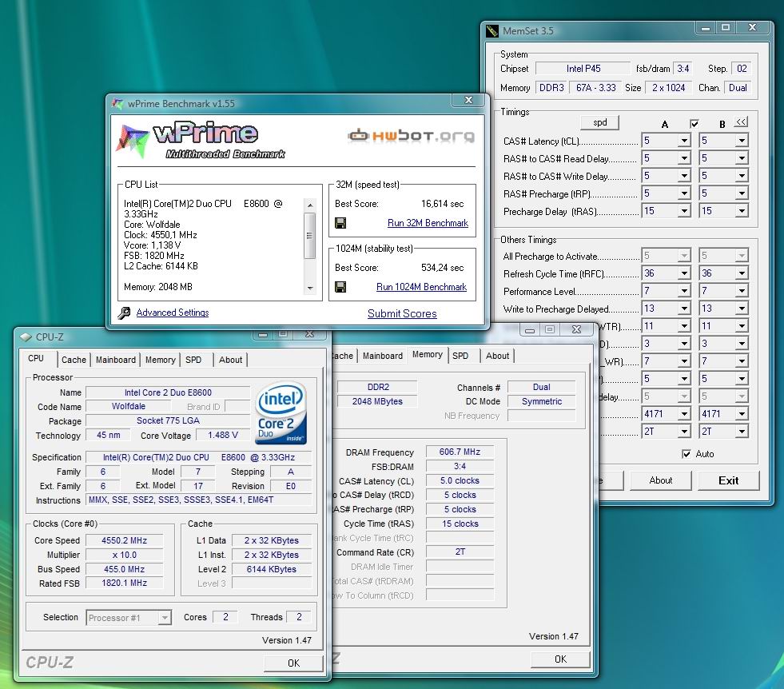784x689 pixels.
Task: Click the spd button in MemSet
Action: (x=600, y=122)
